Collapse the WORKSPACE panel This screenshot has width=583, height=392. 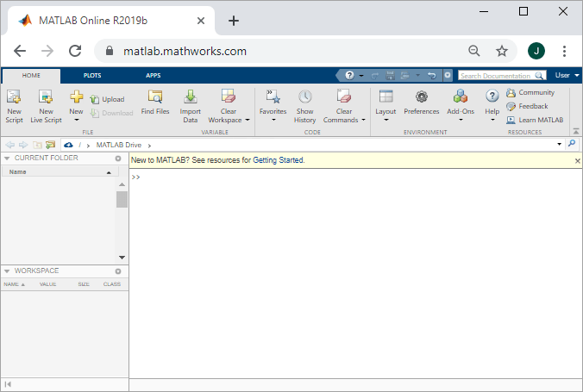click(7, 271)
